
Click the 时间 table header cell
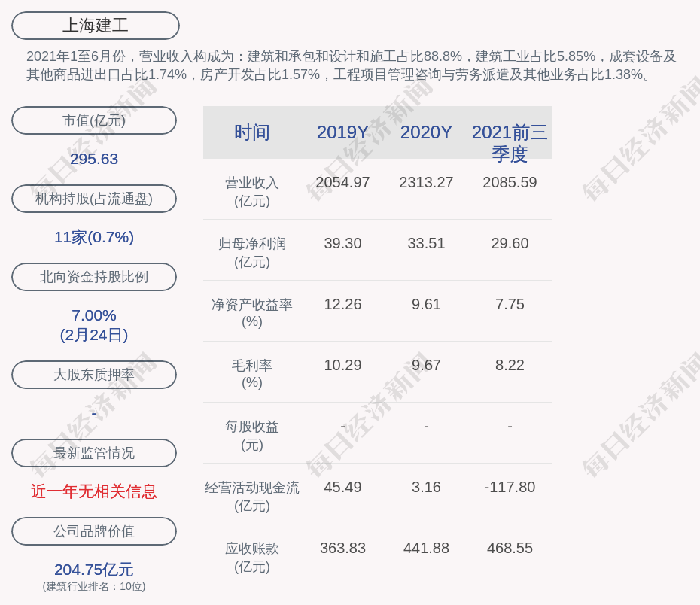(x=252, y=132)
